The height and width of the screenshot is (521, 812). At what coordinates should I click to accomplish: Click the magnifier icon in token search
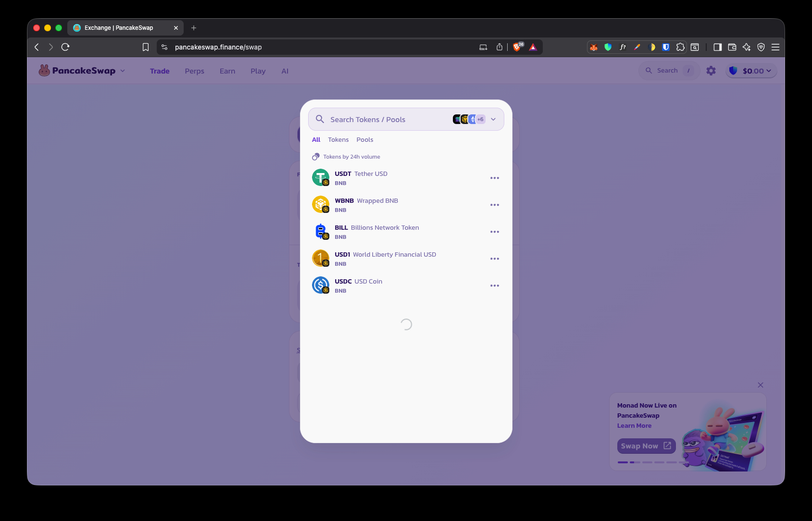click(x=320, y=119)
